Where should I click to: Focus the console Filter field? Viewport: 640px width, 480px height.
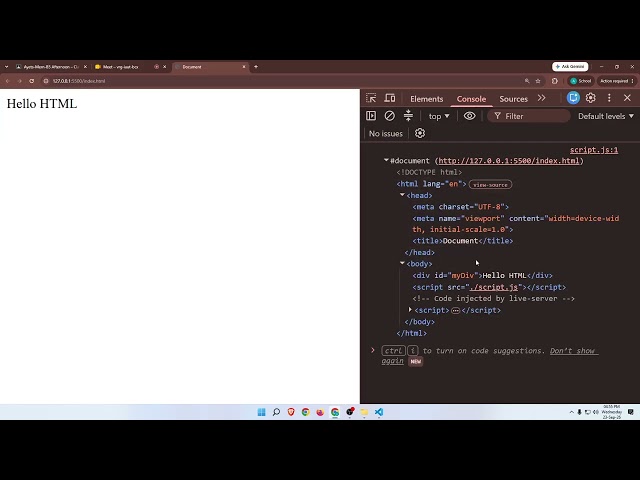(529, 116)
